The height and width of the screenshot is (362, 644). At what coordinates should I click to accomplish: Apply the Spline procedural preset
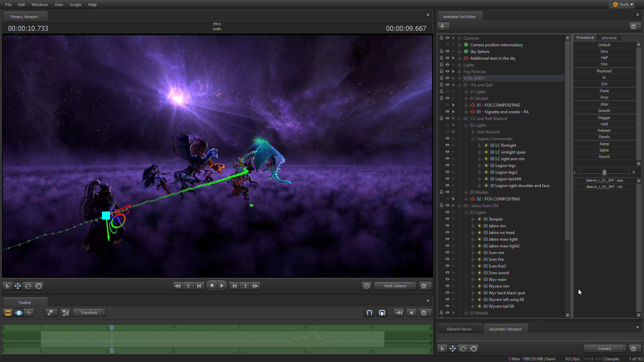pos(604,150)
